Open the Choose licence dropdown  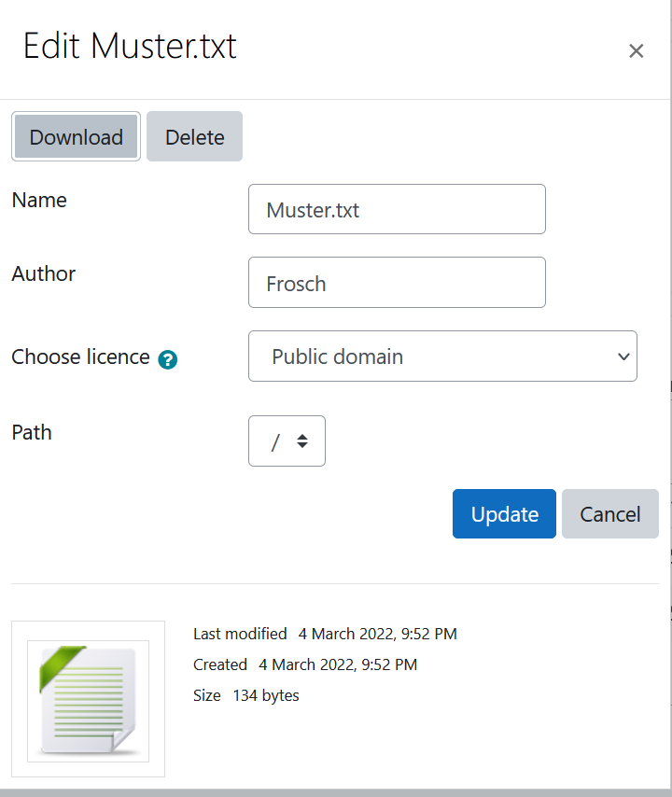[x=442, y=357]
